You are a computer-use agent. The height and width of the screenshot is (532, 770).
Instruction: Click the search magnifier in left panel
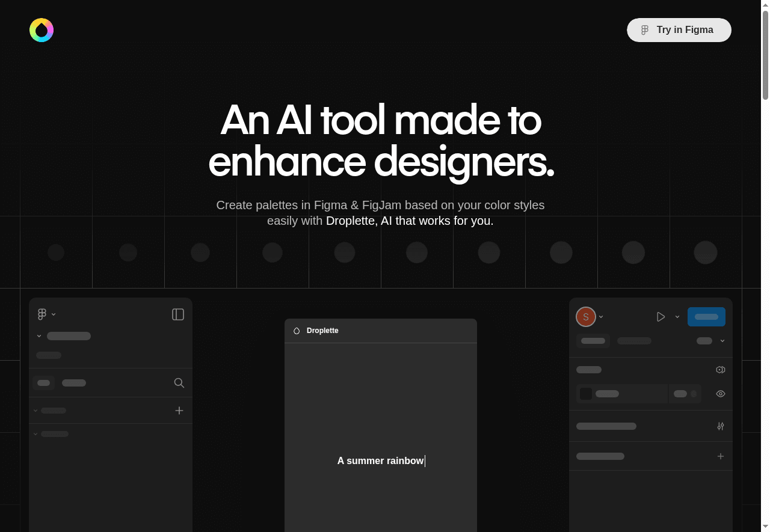pyautogui.click(x=179, y=383)
